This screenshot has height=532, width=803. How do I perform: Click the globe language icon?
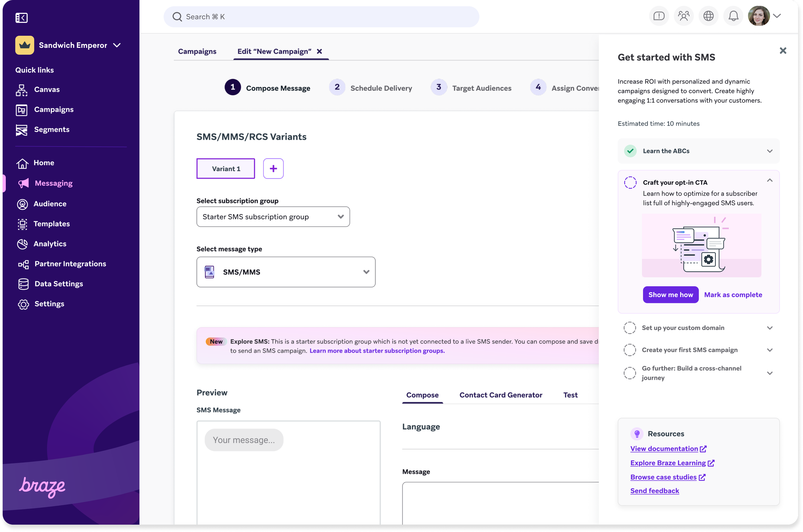[708, 16]
